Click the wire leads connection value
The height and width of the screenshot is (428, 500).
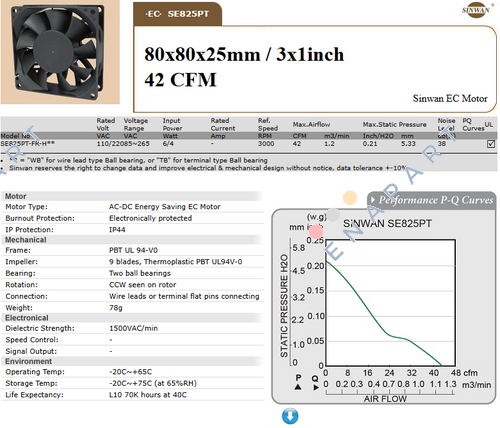click(x=184, y=296)
